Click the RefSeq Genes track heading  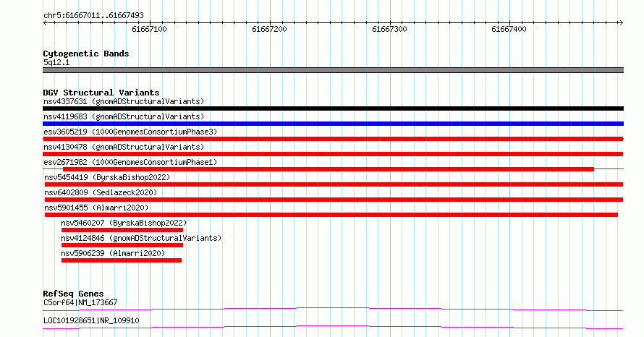[x=73, y=294]
